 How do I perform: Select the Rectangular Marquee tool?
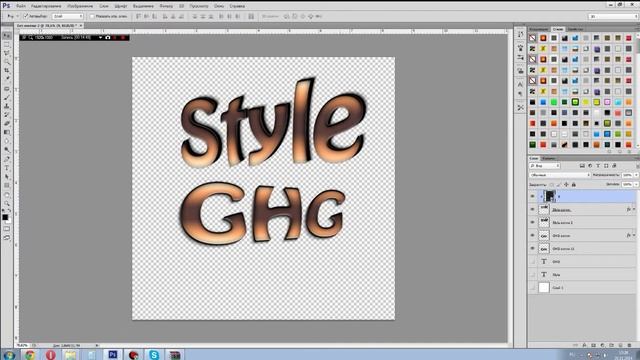7,44
